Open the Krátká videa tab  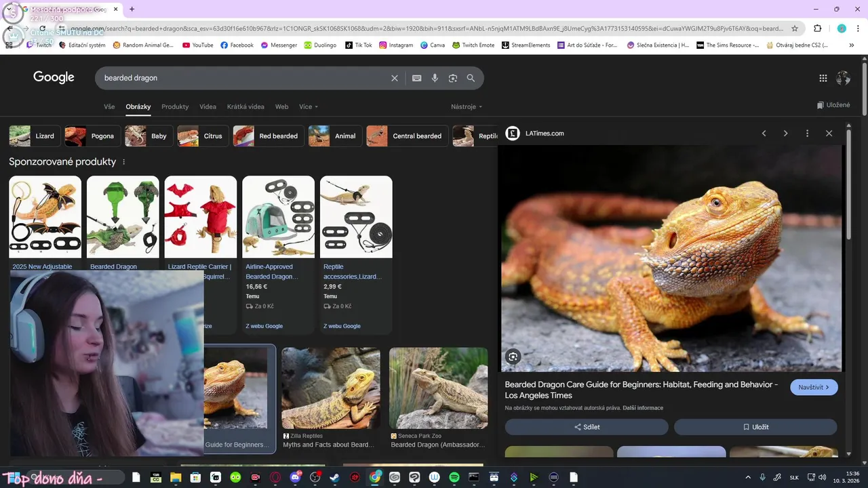pos(245,107)
